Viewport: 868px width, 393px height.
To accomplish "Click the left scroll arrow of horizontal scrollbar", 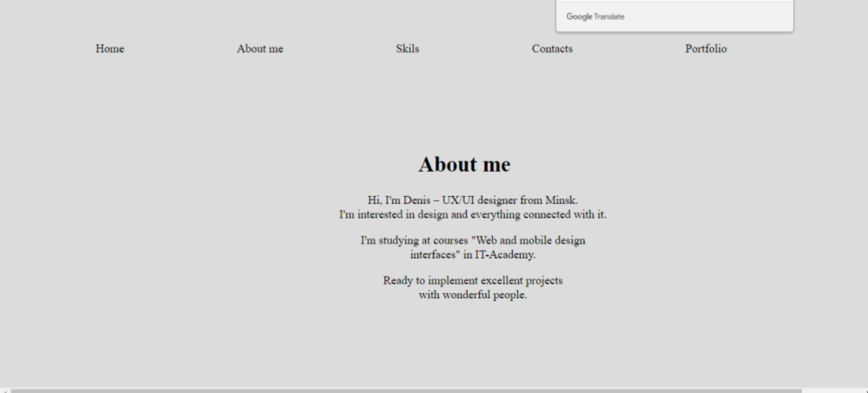I will (x=5, y=391).
